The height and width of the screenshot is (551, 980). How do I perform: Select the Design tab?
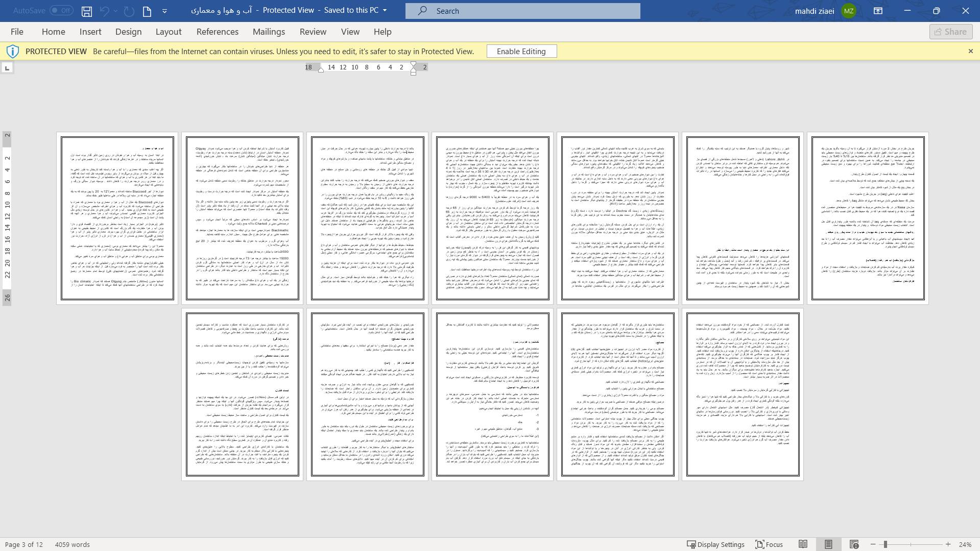pyautogui.click(x=128, y=32)
